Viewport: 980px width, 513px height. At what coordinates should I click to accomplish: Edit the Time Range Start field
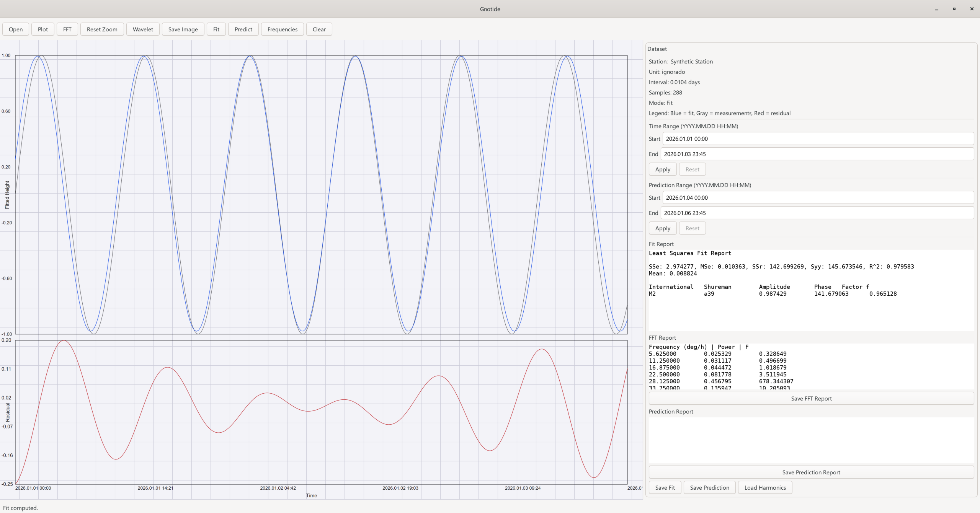[x=818, y=138]
